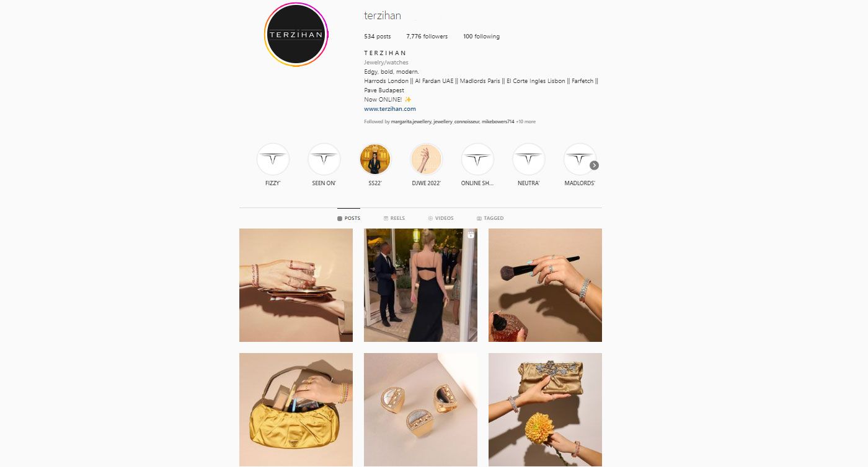Open the Terzihan profile picture story

[x=296, y=35]
